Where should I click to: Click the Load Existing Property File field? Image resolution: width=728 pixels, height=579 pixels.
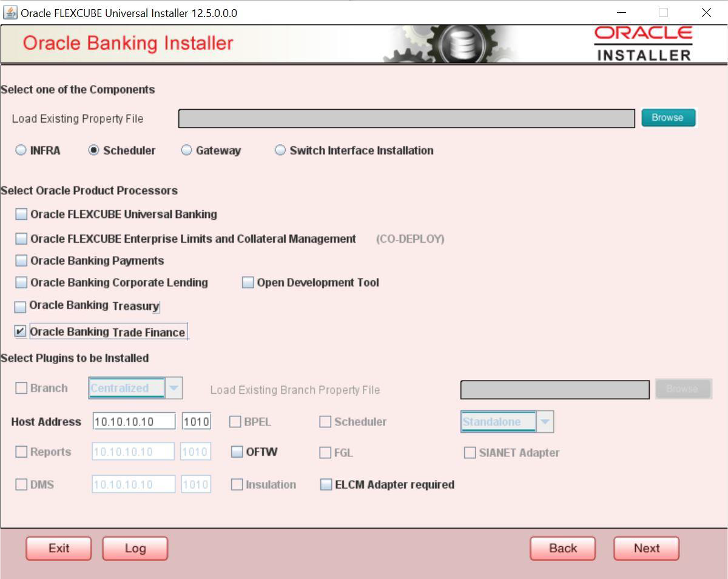tap(406, 119)
